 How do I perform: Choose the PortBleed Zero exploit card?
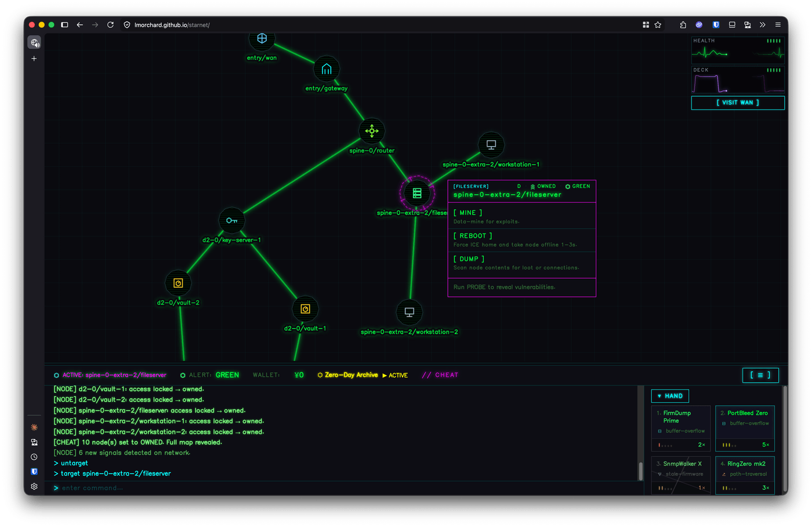click(x=745, y=429)
